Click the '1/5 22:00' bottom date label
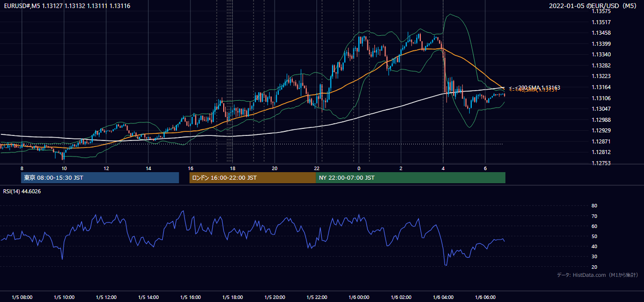 click(316, 297)
